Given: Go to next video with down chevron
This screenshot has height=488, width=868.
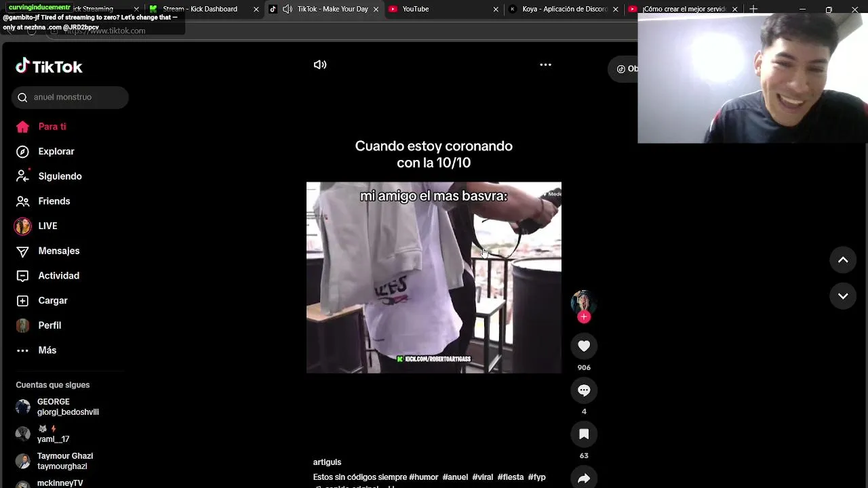Looking at the screenshot, I should click(843, 296).
